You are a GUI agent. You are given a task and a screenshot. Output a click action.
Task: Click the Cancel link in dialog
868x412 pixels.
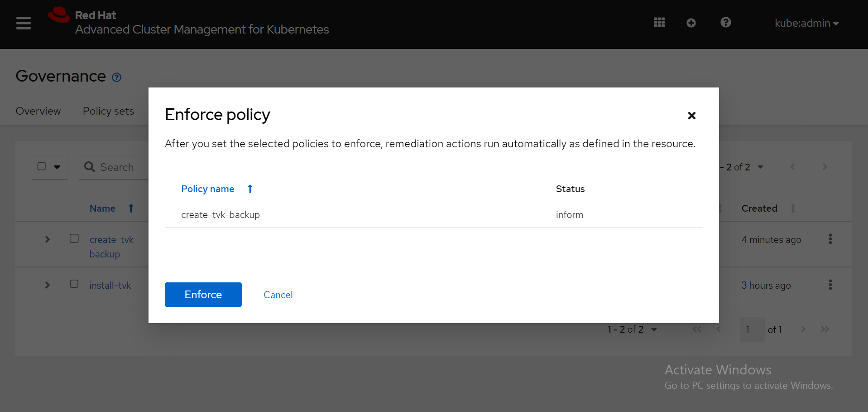(278, 295)
